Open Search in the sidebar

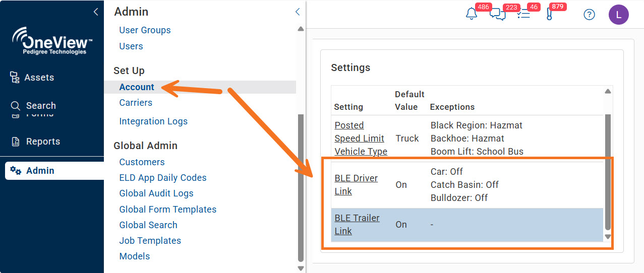coord(41,106)
